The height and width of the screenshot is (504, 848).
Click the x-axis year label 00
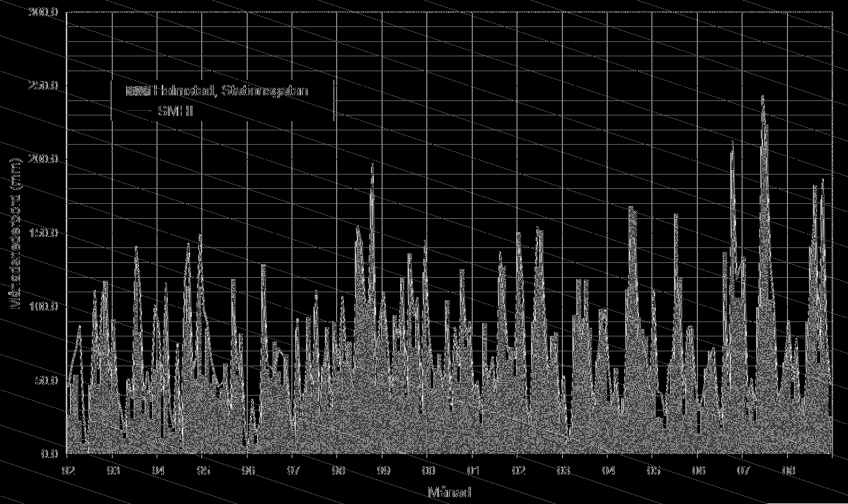(x=427, y=471)
